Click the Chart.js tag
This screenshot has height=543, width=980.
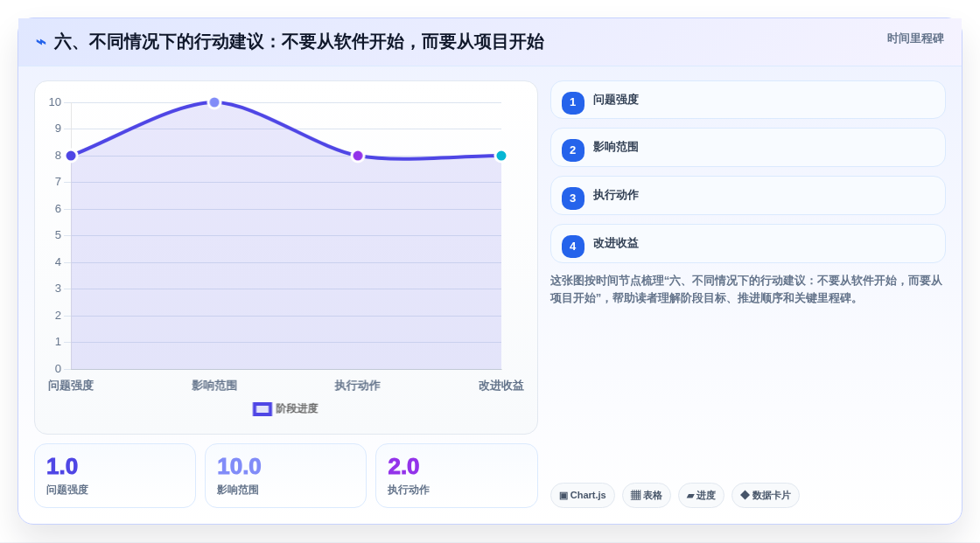click(x=583, y=496)
